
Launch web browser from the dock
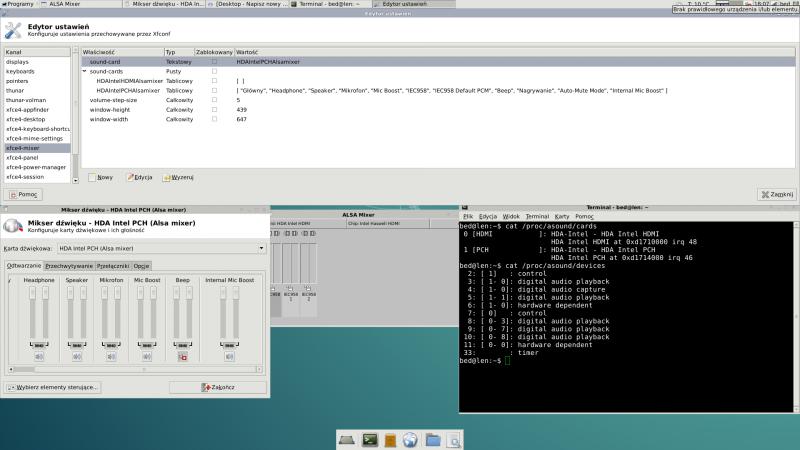(x=410, y=439)
